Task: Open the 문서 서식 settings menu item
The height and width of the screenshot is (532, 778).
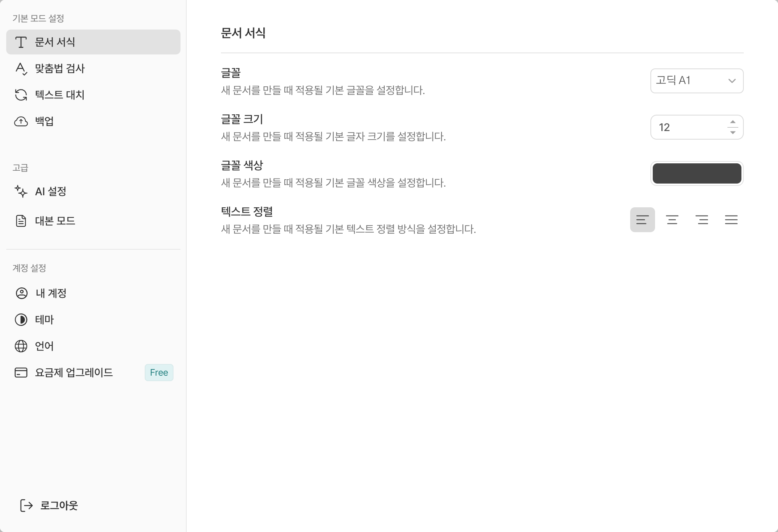Action: pyautogui.click(x=93, y=42)
